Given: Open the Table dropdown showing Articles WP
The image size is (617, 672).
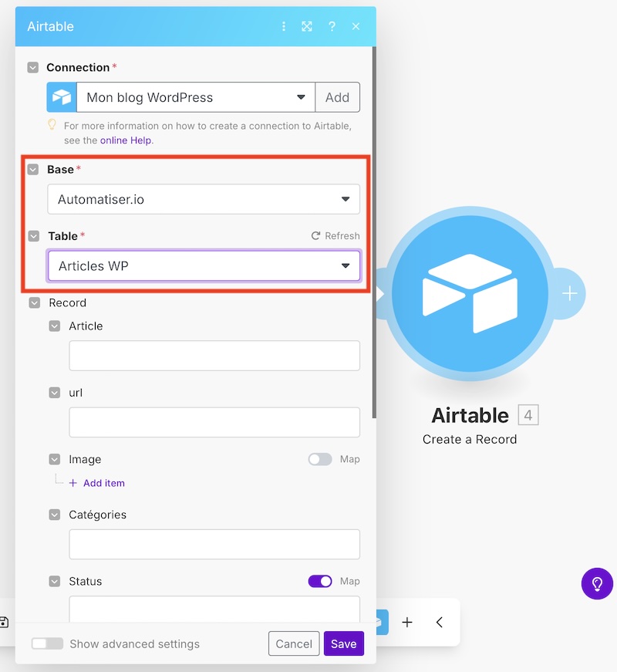Looking at the screenshot, I should 204,265.
